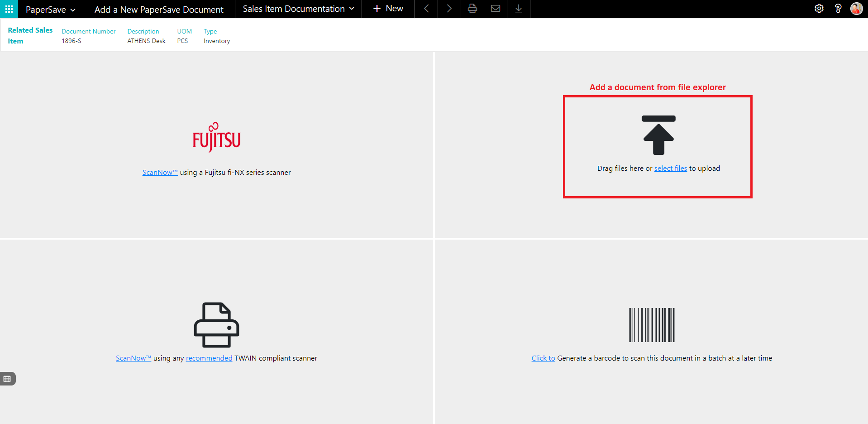
Task: Click the scanner printer icon
Action: (216, 325)
